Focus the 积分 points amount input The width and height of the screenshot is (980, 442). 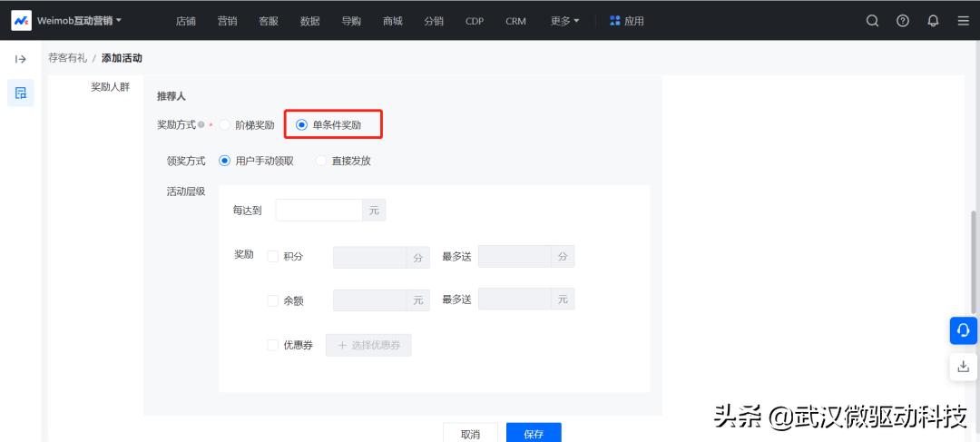370,257
